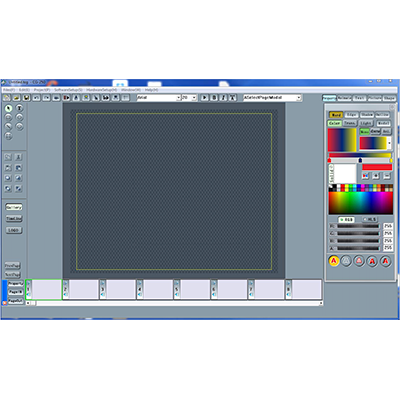The image size is (400, 400).
Task: Choose the yellow-highlighted A text style
Action: pyautogui.click(x=334, y=261)
